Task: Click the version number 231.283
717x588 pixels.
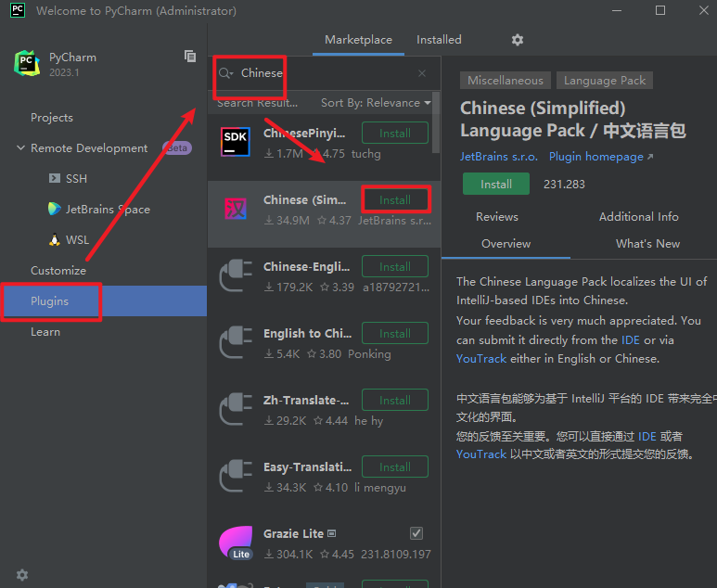Action: 564,185
